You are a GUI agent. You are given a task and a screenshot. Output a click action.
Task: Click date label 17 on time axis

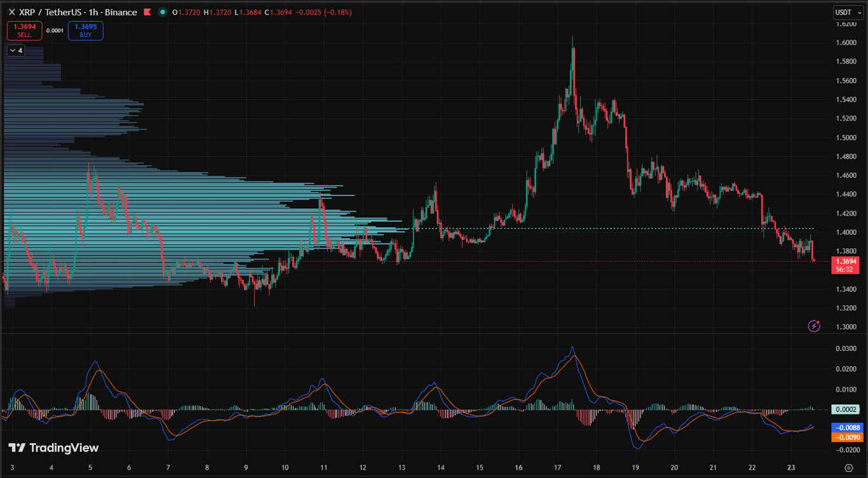[x=557, y=468]
